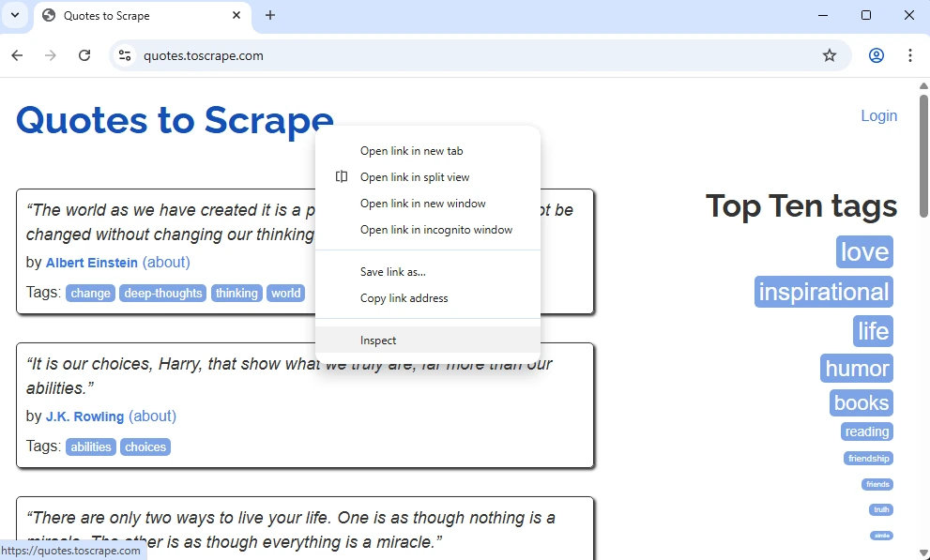This screenshot has height=560, width=930.
Task: Expand the tab search dropdown arrow
Action: coord(15,15)
